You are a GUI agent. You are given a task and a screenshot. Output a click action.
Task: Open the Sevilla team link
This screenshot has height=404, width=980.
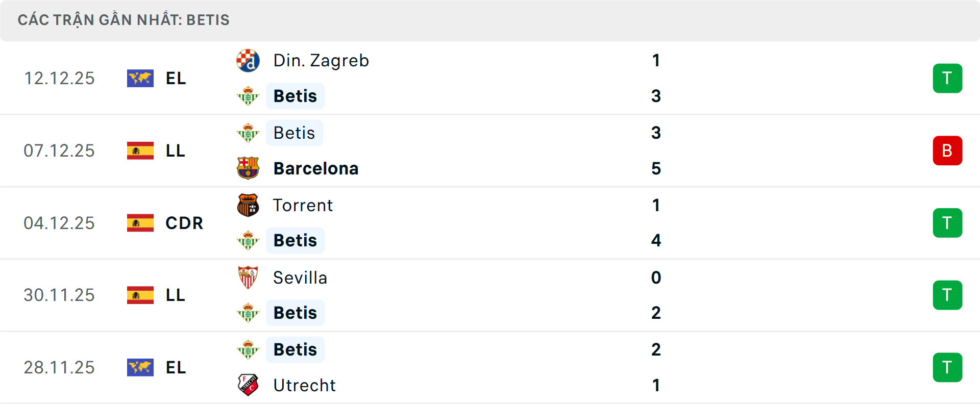(300, 277)
